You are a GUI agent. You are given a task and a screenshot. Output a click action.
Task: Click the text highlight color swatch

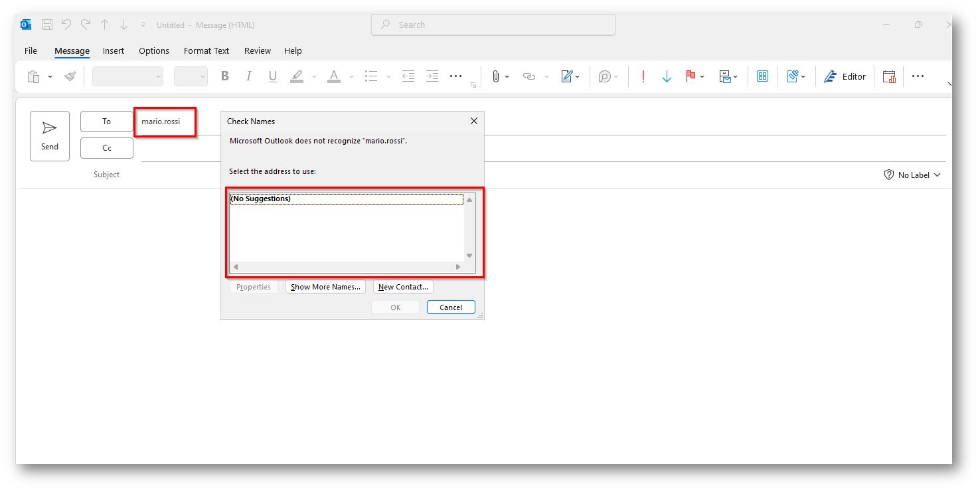coord(297,76)
